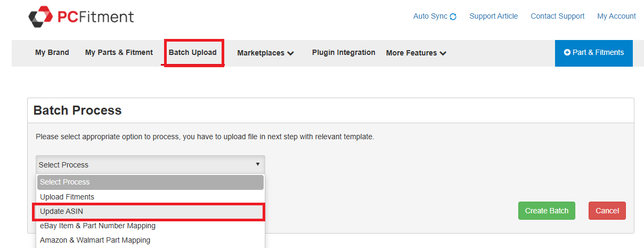Image resolution: width=644 pixels, height=248 pixels.
Task: Open the More Features dropdown chevron
Action: click(x=443, y=53)
